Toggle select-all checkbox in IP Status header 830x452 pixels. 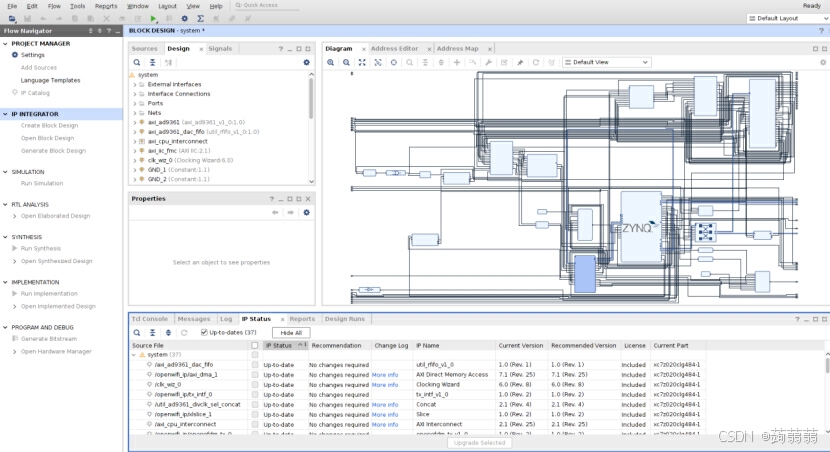tap(255, 346)
